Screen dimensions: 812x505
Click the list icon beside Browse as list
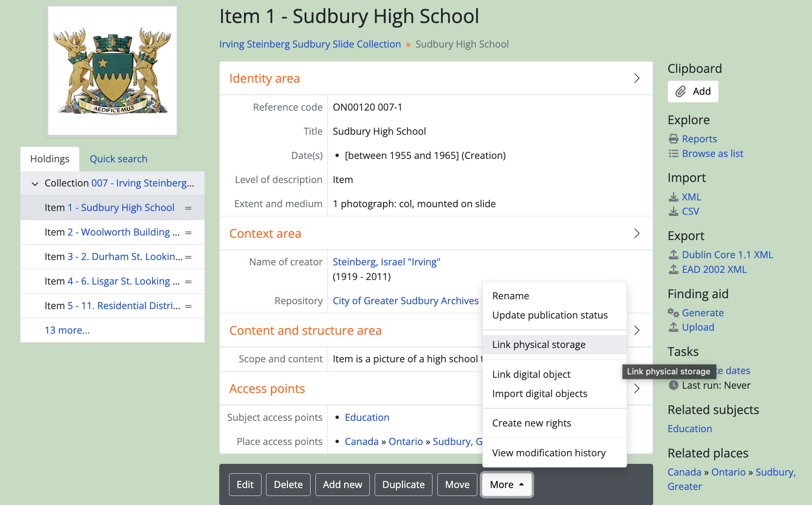673,154
